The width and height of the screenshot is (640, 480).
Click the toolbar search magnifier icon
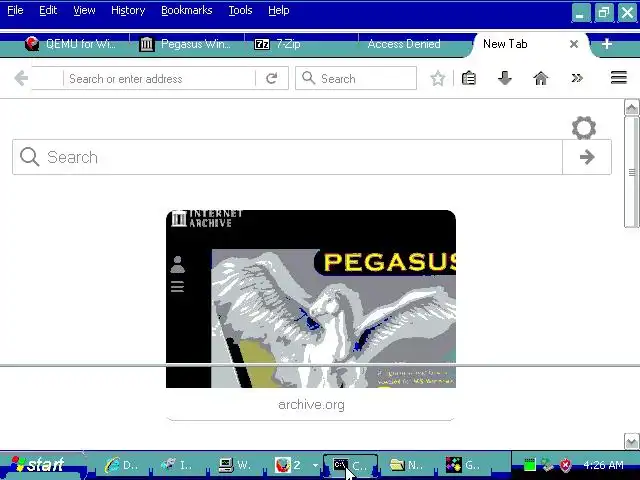tap(309, 78)
